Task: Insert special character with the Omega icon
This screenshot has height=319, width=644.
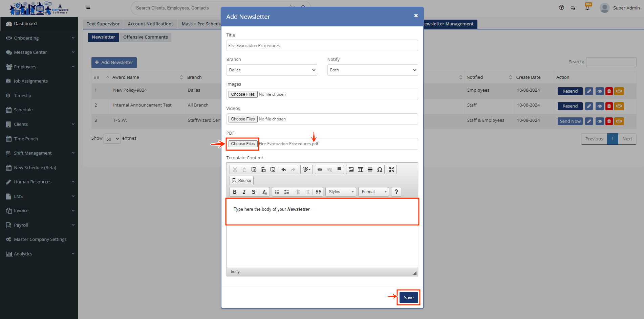Action: (380, 169)
